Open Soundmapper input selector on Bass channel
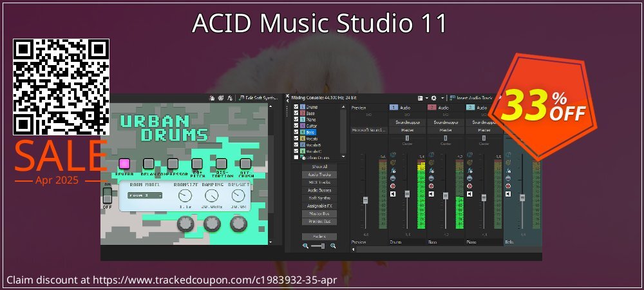Screen dimensions: 644x290 (446, 122)
